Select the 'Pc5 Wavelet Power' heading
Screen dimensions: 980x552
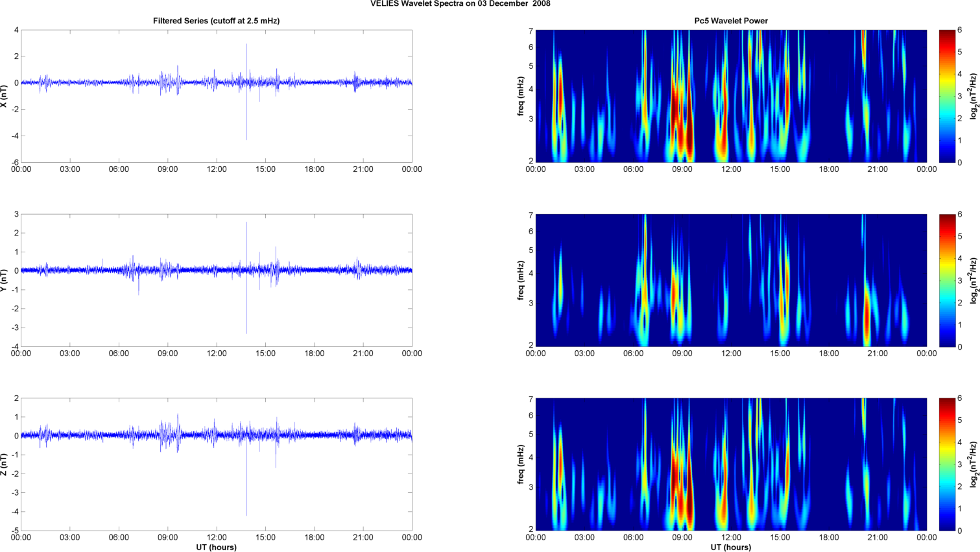[x=731, y=21]
